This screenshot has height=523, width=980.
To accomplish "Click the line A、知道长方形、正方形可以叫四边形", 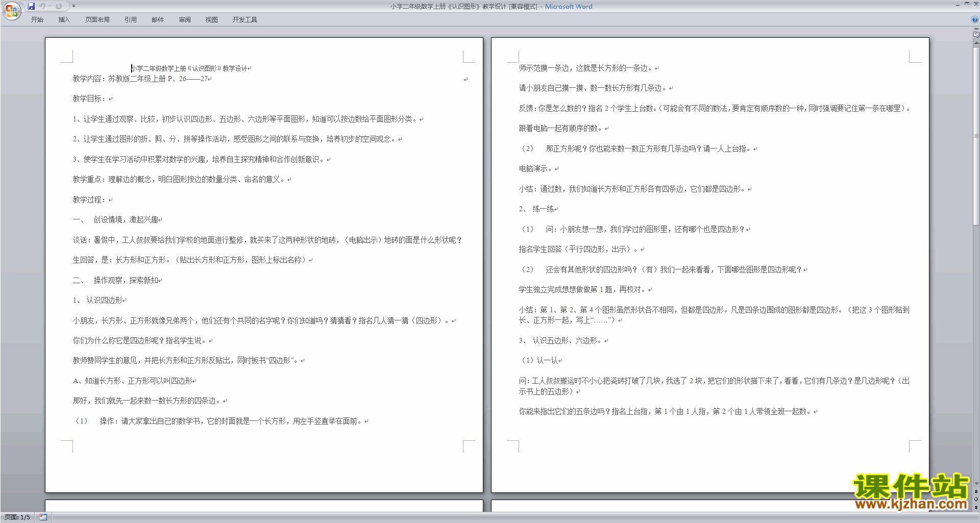I will click(x=133, y=381).
